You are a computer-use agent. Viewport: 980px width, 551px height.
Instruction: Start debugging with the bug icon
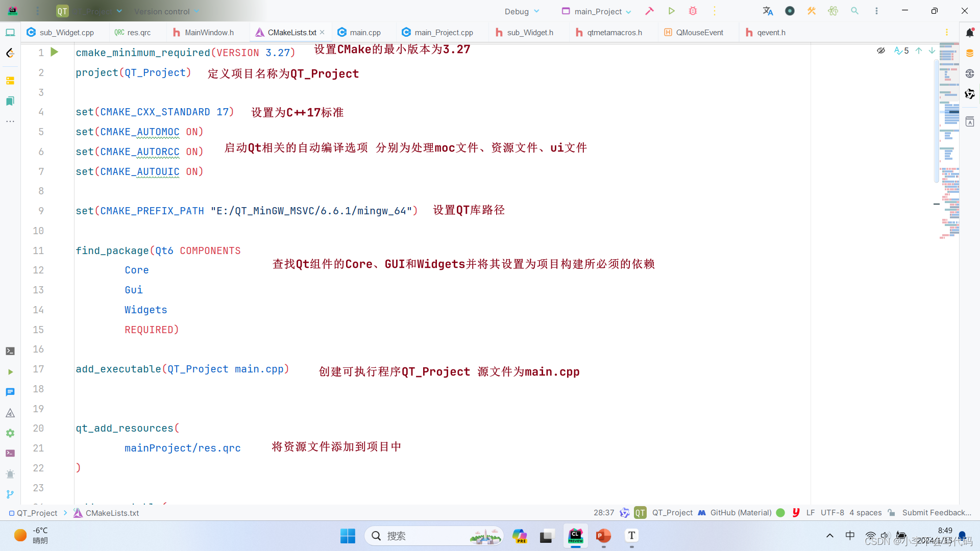point(693,11)
